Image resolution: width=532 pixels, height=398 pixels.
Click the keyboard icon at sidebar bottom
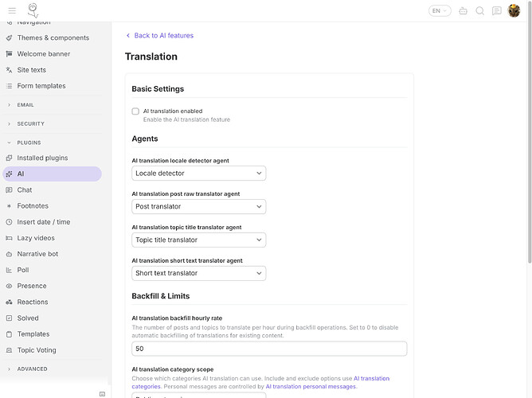[102, 394]
